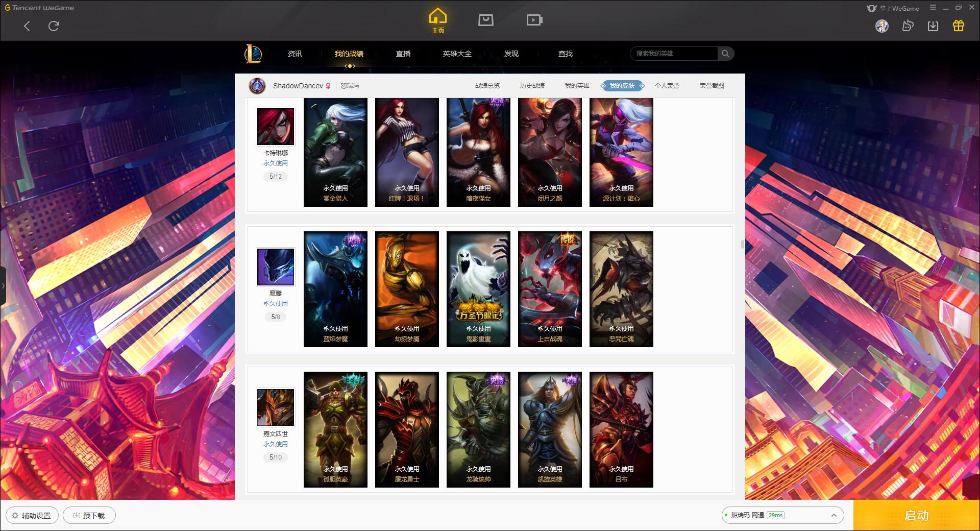Switch to the 个人荣誉 sub-tab
Image resolution: width=980 pixels, height=531 pixels.
667,86
